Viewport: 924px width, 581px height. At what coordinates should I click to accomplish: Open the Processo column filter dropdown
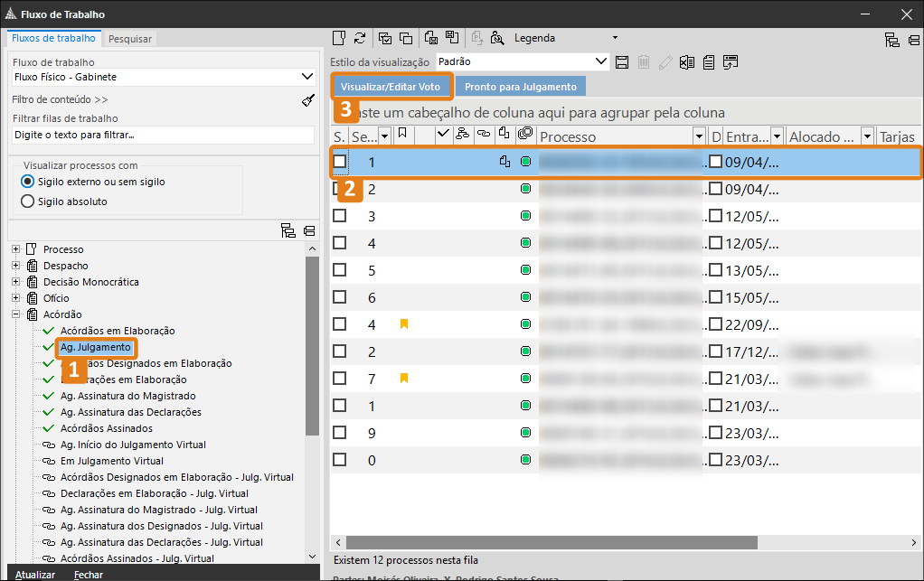click(699, 137)
